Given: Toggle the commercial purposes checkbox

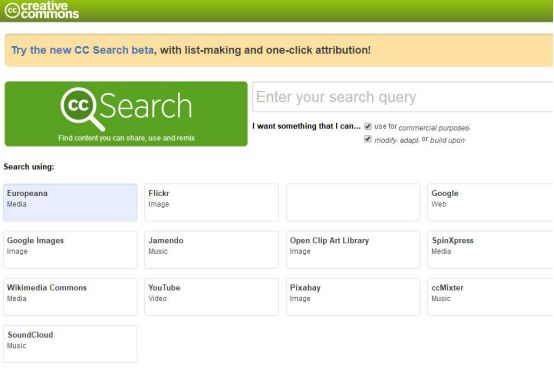Looking at the screenshot, I should pyautogui.click(x=368, y=126).
